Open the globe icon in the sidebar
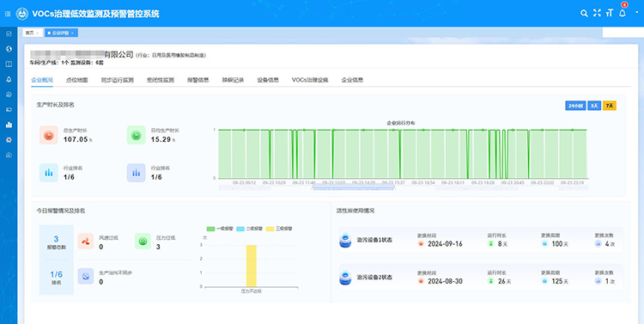Viewport: 644px width, 324px height. [x=9, y=49]
